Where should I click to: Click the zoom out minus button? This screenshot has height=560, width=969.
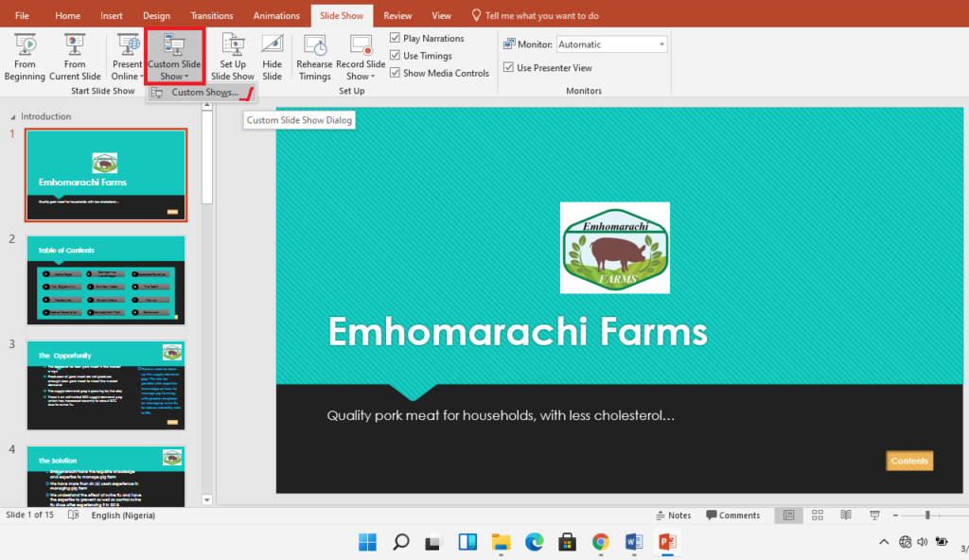coord(895,515)
